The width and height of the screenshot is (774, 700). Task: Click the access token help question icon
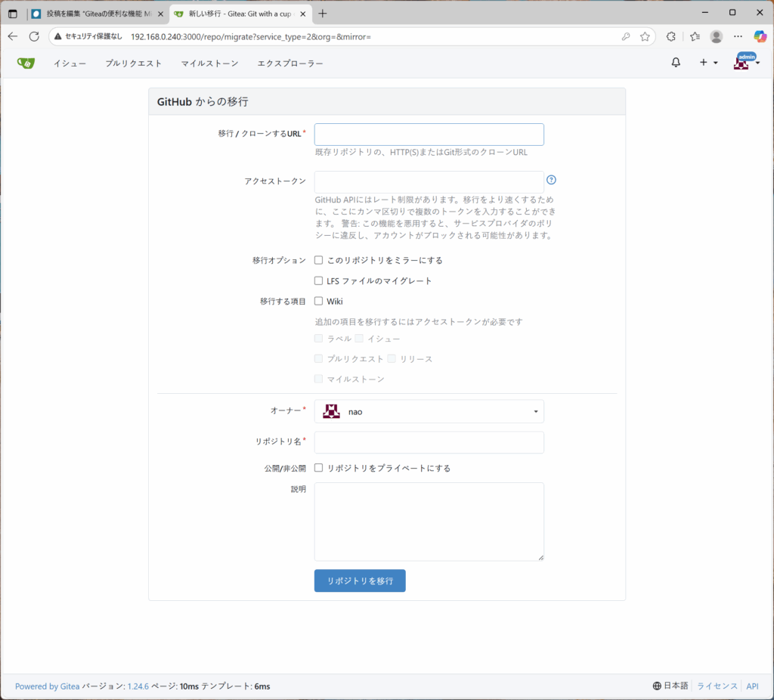click(551, 180)
